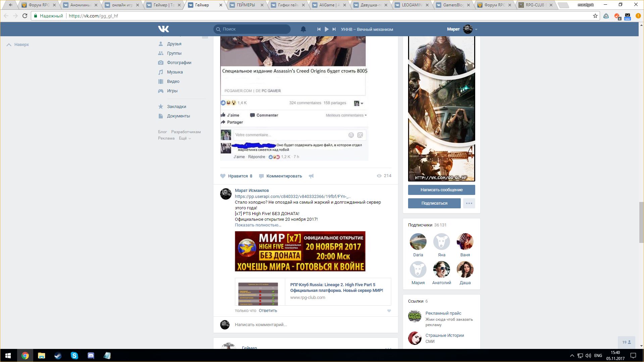Expand the comment with Показать полностью
Viewport: 644px width, 362px height.
(258, 225)
